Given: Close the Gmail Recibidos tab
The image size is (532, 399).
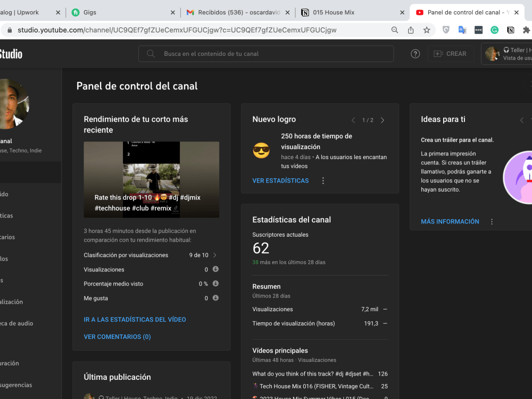Looking at the screenshot, I should tap(287, 13).
